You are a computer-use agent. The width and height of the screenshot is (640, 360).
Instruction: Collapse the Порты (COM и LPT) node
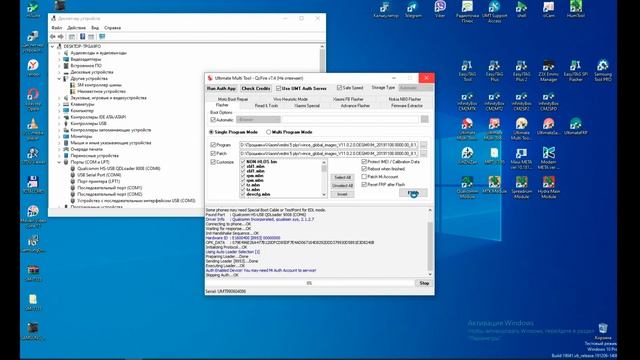[x=59, y=162]
